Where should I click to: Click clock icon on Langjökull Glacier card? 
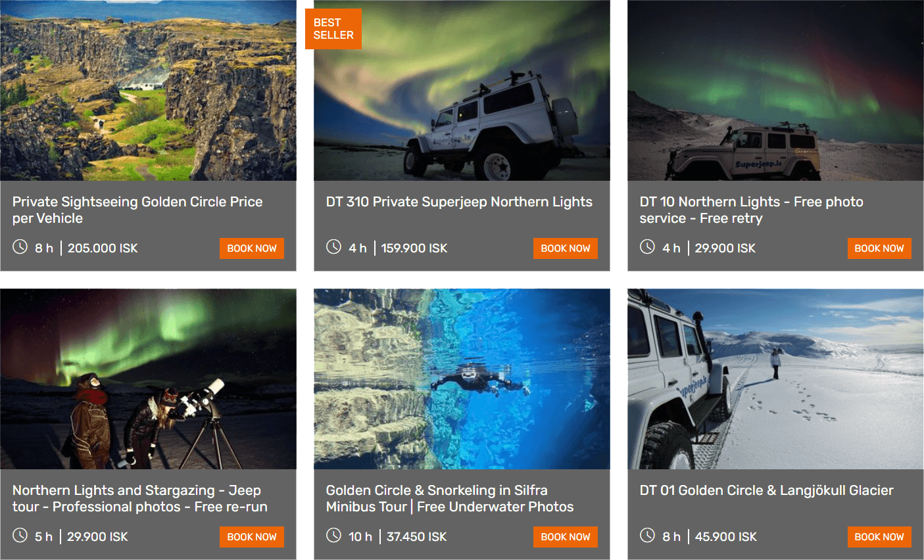pyautogui.click(x=648, y=536)
